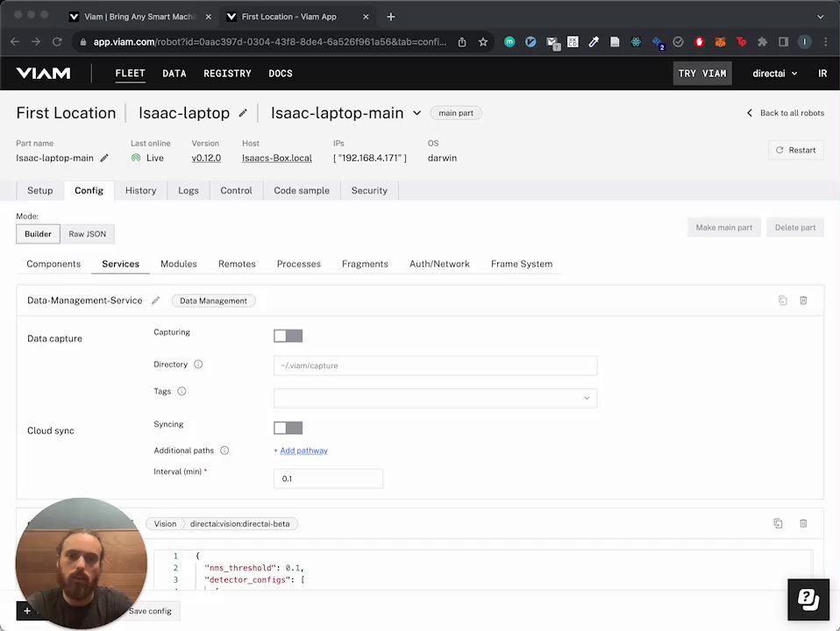Screen dimensions: 840x631
Task: Switch mode to Raw JSON
Action: [88, 234]
